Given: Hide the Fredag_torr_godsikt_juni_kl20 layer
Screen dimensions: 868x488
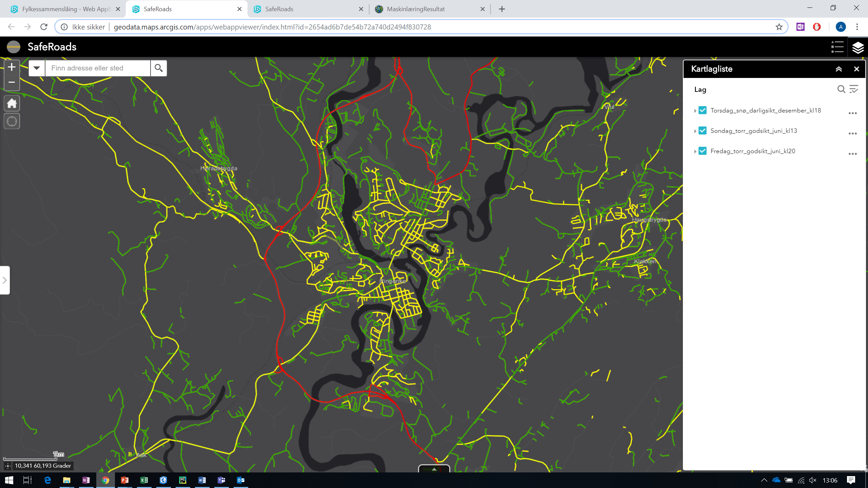Looking at the screenshot, I should pos(703,151).
